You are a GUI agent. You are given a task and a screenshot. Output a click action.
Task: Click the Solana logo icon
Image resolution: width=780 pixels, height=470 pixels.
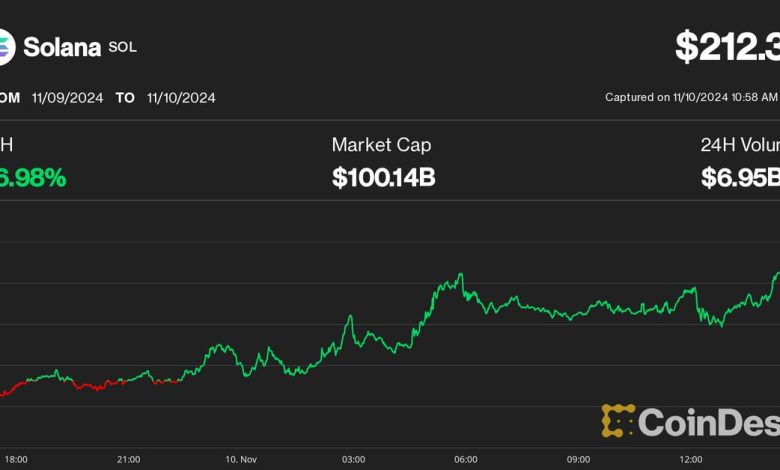6,46
